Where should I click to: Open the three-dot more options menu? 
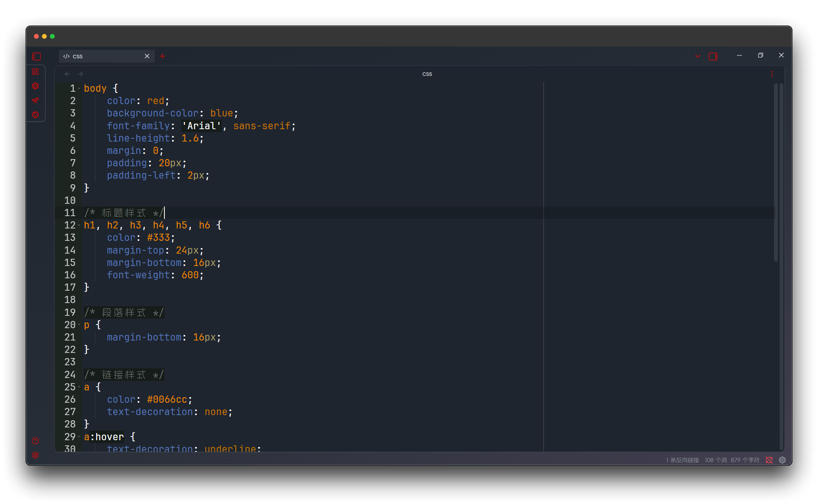772,74
